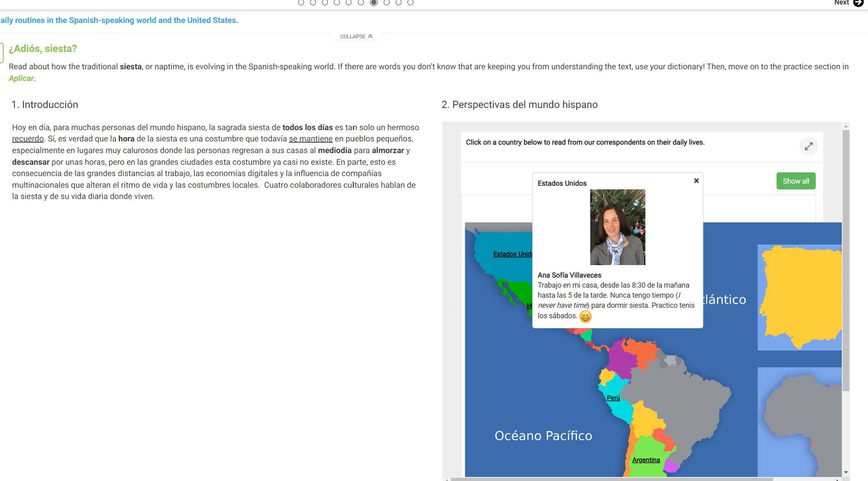
Task: Click the underlined word recuerdo
Action: 28,139
